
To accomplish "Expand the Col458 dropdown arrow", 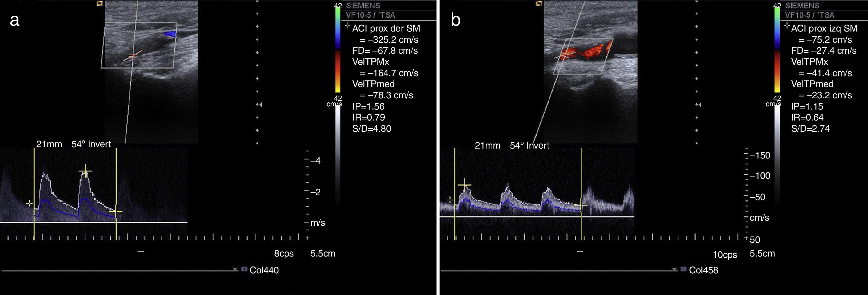I will click(x=674, y=270).
